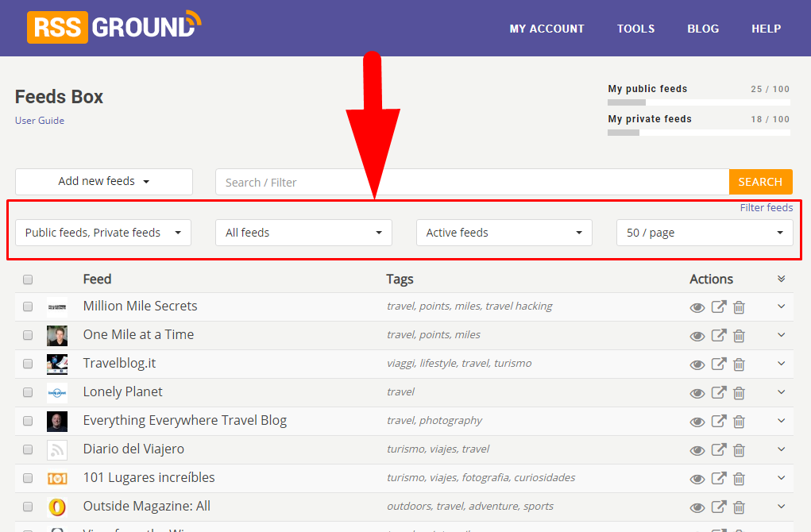Open the Public feeds, Private feeds dropdown

[x=103, y=233]
